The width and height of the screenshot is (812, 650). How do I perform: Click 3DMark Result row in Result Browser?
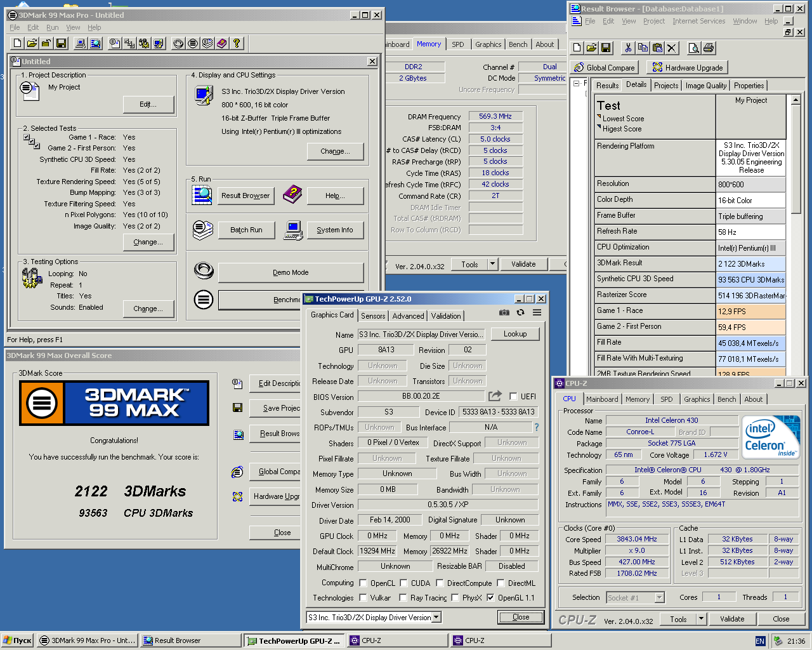(x=690, y=263)
